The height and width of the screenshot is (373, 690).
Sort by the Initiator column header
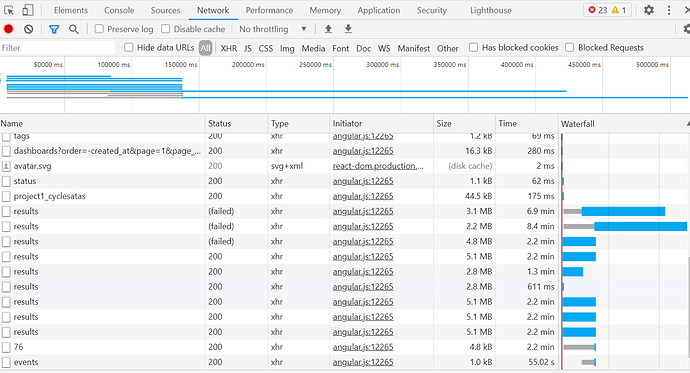click(x=381, y=124)
